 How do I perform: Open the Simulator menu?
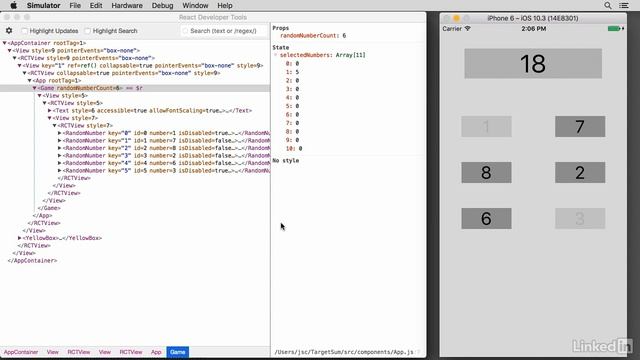coord(43,5)
